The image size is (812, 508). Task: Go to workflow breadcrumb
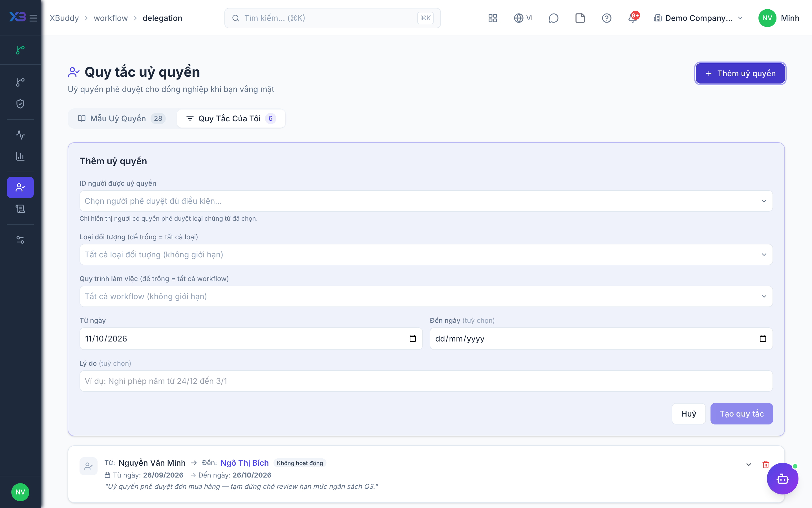(x=111, y=18)
